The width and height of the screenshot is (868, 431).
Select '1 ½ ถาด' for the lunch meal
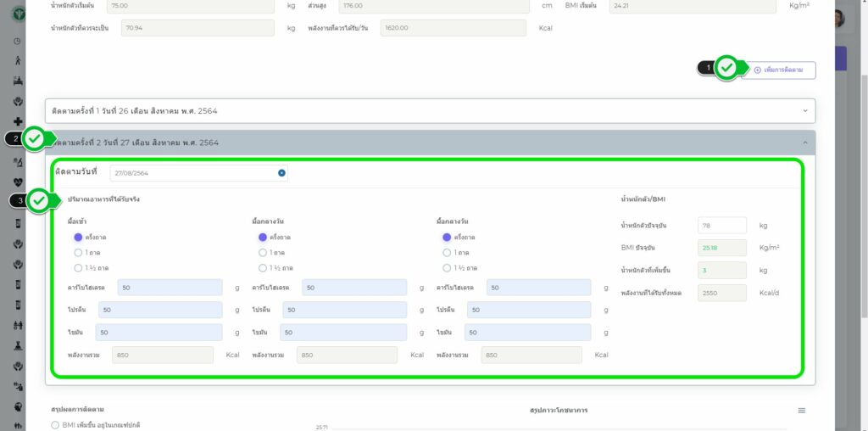(x=263, y=267)
